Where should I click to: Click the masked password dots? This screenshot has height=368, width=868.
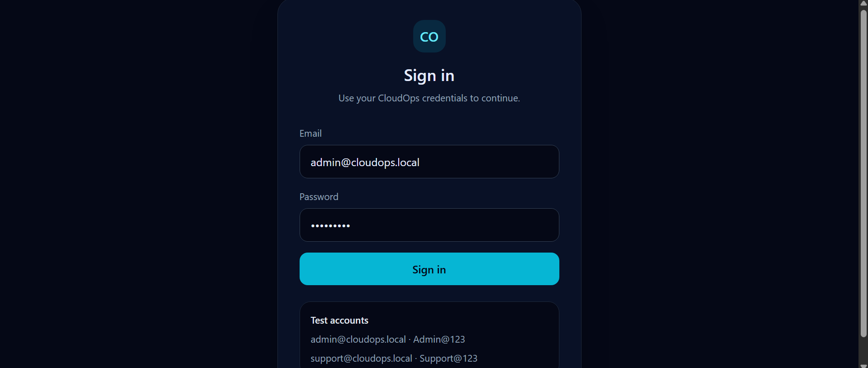tap(330, 225)
